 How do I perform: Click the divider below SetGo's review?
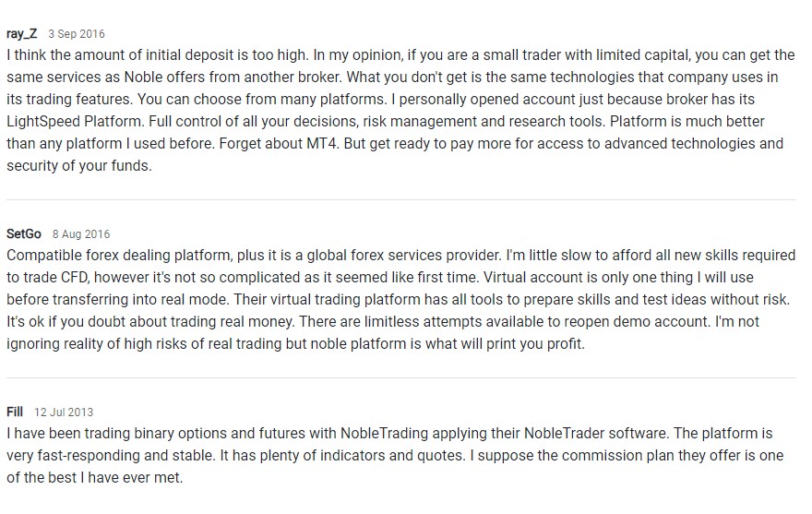400,377
